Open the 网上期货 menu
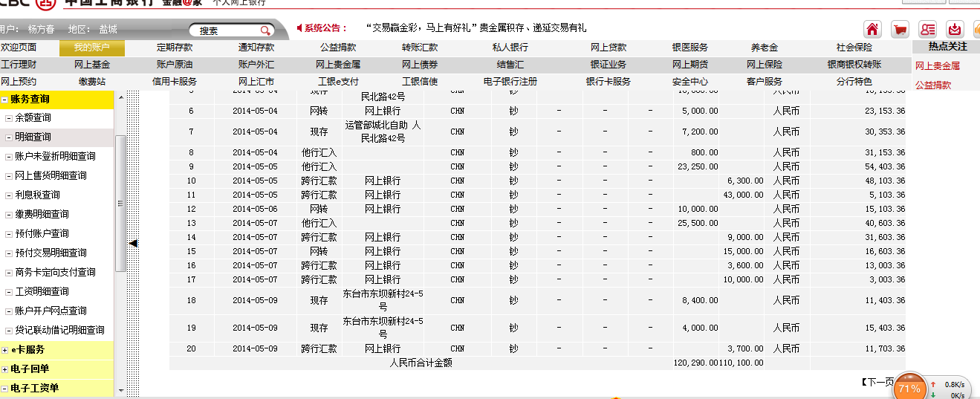Viewport: 980px width, 399px height. coord(690,65)
